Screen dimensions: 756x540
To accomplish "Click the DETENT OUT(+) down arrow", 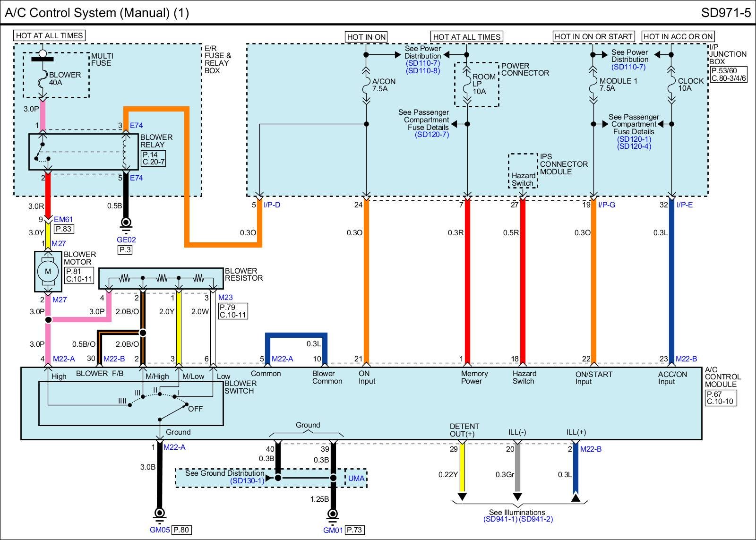I will pos(462,497).
